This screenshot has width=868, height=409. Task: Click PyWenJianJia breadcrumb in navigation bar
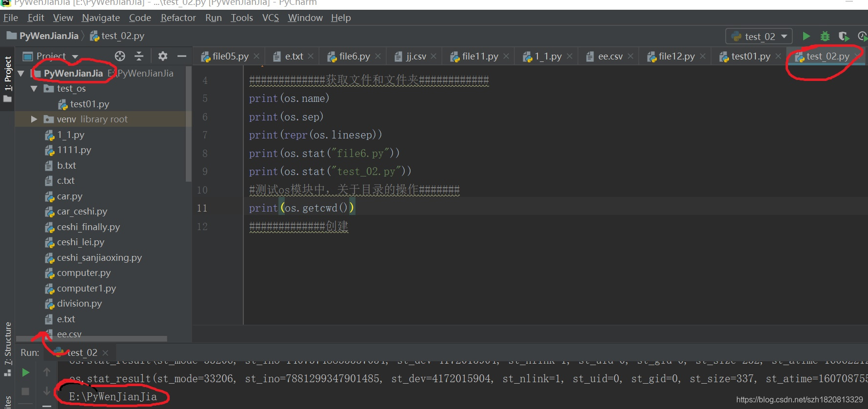(x=42, y=36)
